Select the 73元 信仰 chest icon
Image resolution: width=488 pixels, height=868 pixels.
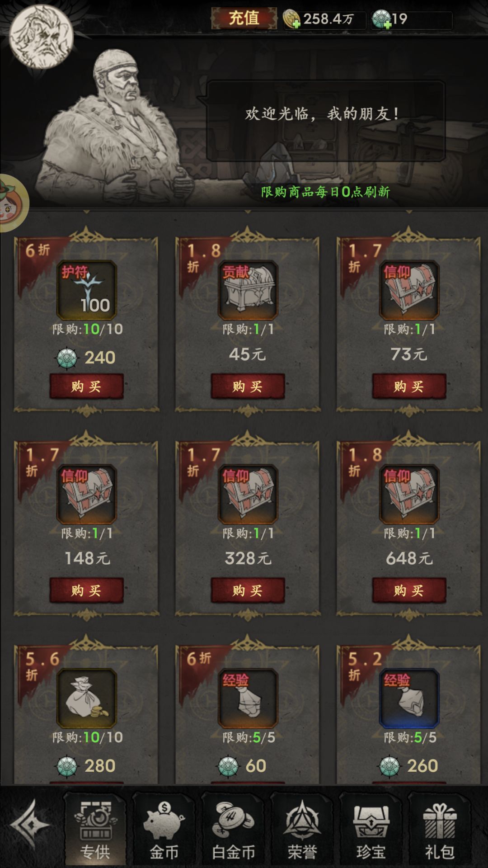(x=409, y=290)
